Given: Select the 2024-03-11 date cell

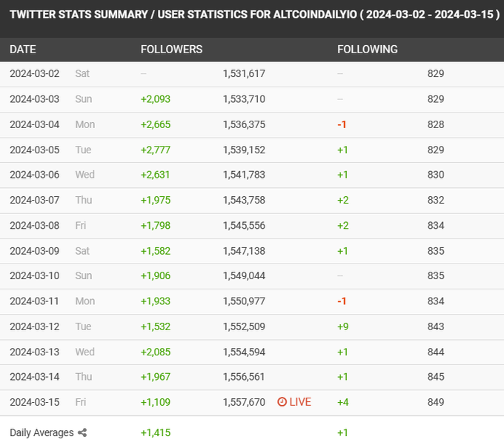Looking at the screenshot, I should [34, 301].
